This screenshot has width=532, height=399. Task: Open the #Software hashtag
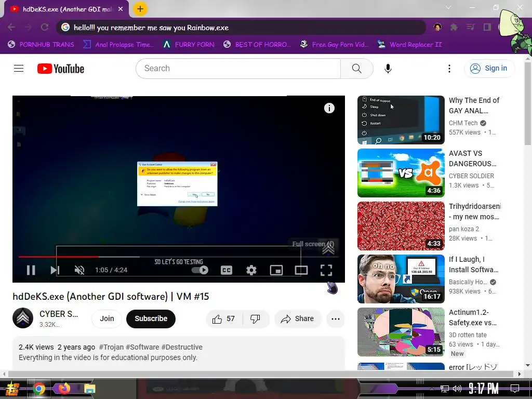(142, 347)
